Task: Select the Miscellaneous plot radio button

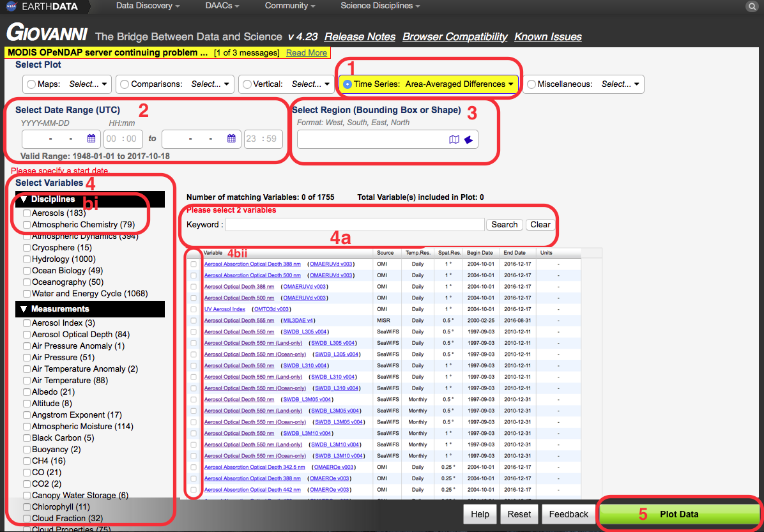Action: (531, 84)
